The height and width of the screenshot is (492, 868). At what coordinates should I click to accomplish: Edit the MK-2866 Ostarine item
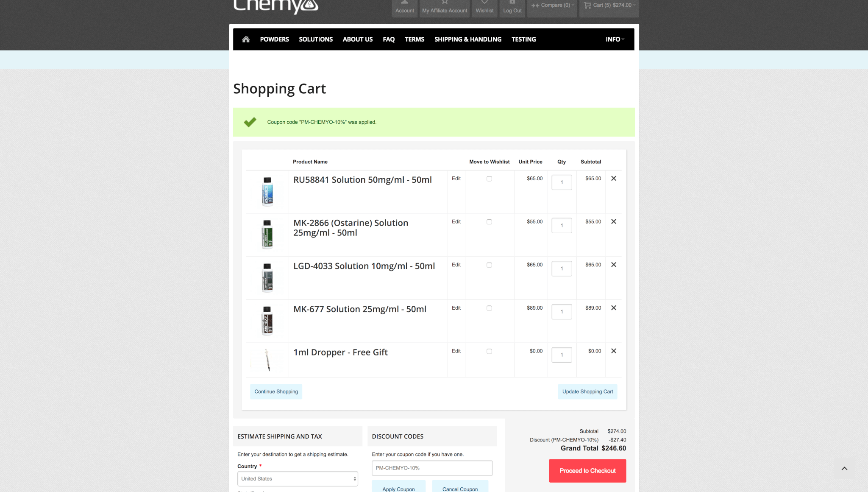456,221
